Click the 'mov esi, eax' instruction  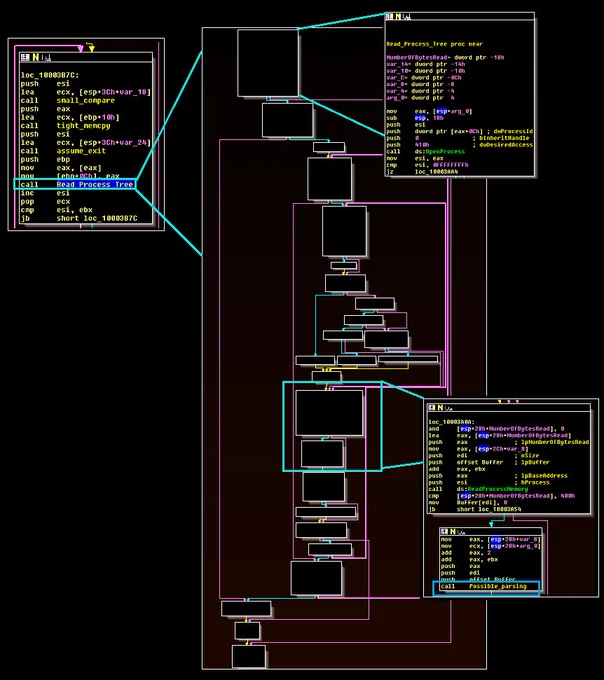coord(413,158)
